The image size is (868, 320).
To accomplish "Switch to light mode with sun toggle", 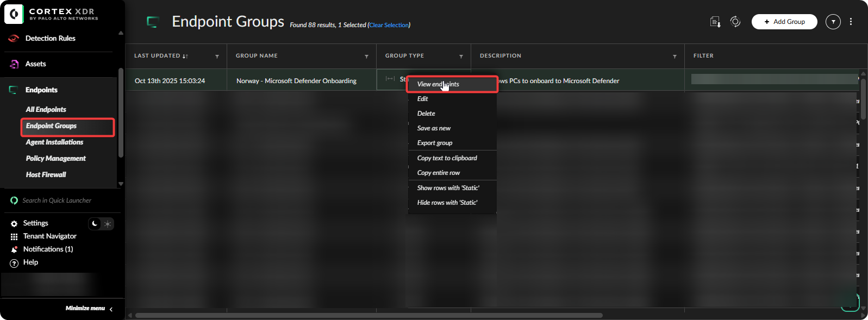I will [x=108, y=224].
